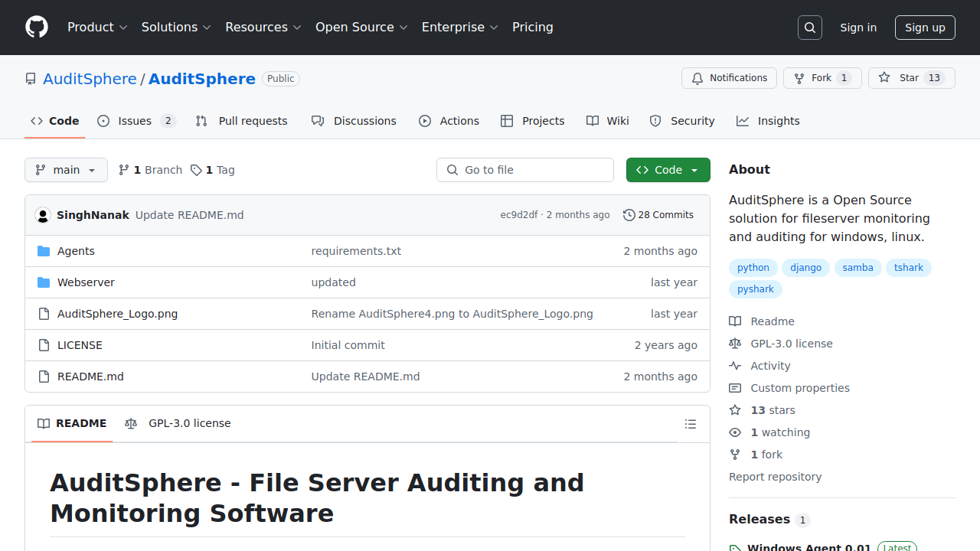Open README outline list icon
Image resolution: width=980 pixels, height=551 pixels.
[x=691, y=424]
